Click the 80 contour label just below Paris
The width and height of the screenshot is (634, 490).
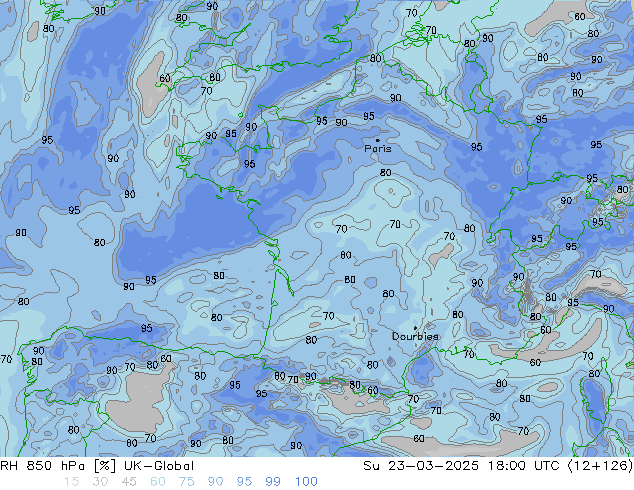(385, 173)
